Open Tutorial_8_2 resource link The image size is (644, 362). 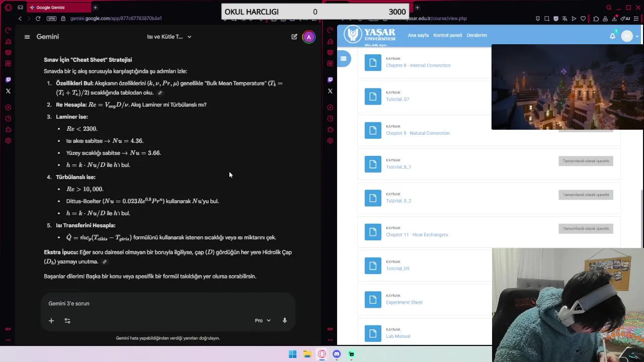(398, 201)
